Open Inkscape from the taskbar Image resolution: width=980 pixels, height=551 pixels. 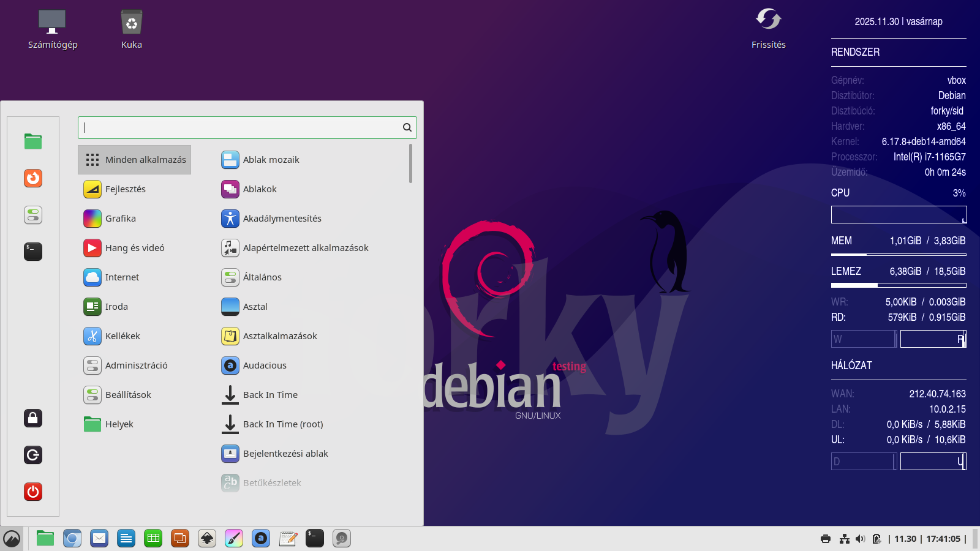click(x=207, y=539)
